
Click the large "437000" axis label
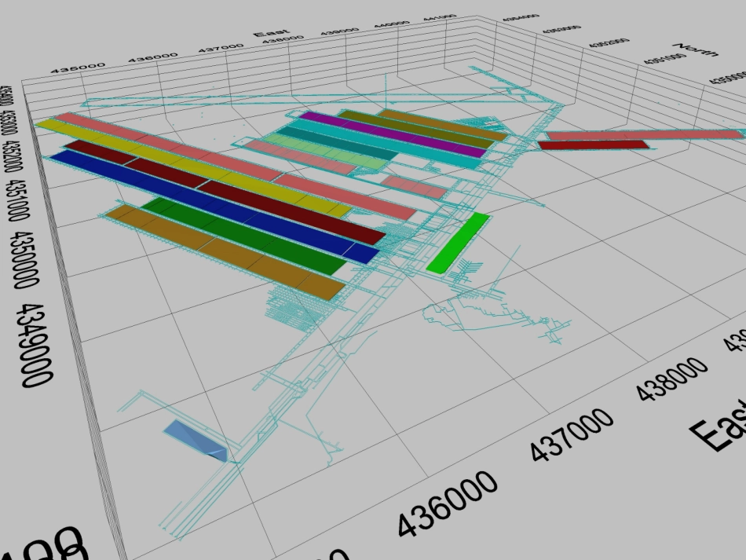pos(572,435)
